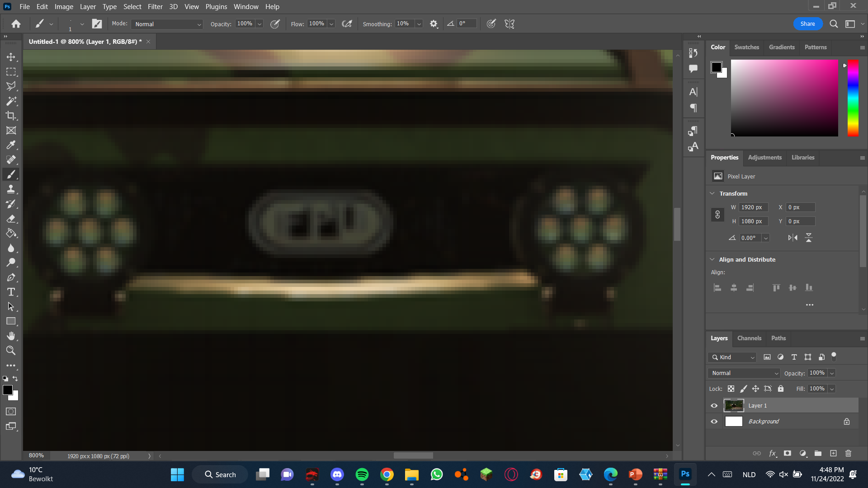This screenshot has height=488, width=868.
Task: Select the Frame tool
Action: click(x=11, y=131)
